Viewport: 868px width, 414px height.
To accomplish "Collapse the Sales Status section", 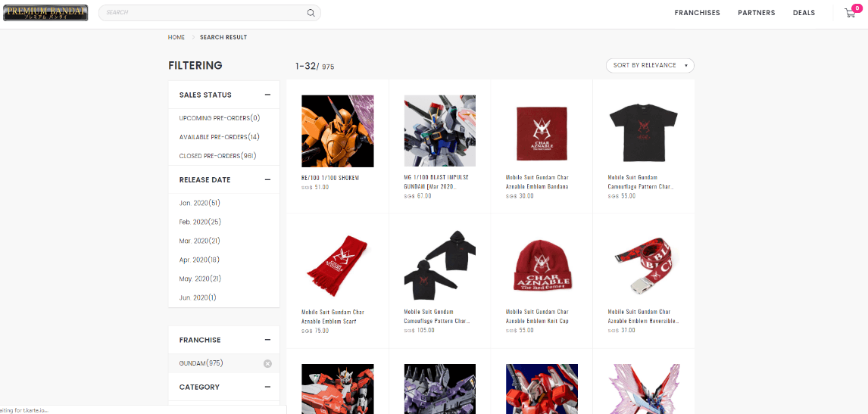I will [267, 95].
